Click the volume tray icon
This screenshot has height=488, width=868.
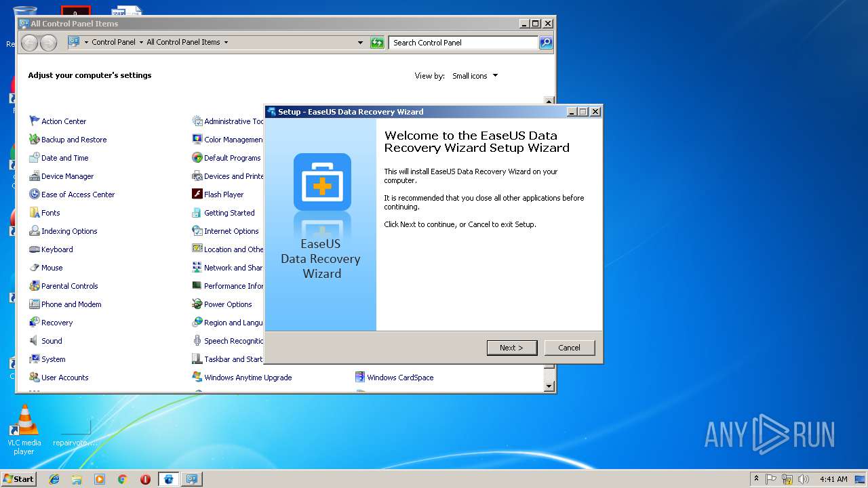tap(804, 479)
